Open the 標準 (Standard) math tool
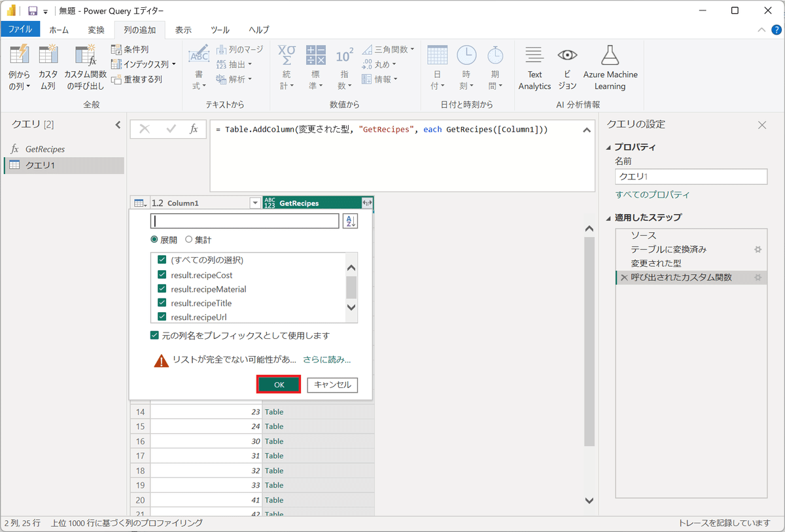 click(316, 67)
